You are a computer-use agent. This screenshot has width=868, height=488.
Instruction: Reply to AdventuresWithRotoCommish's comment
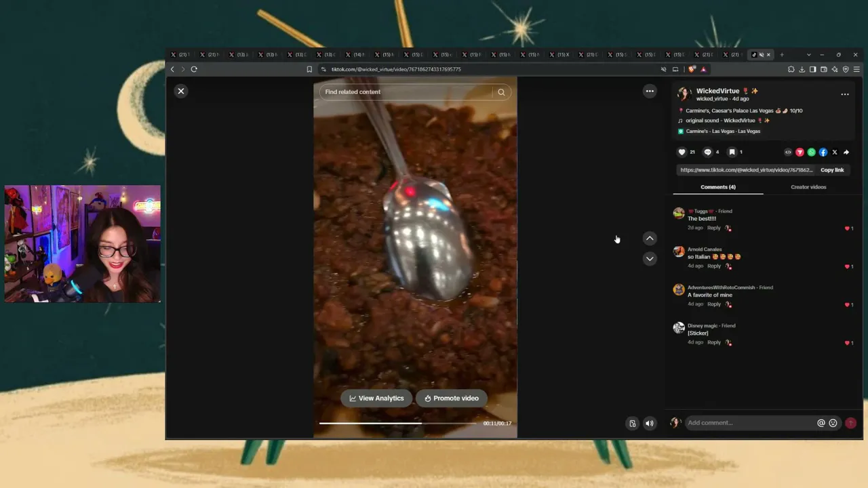(714, 304)
